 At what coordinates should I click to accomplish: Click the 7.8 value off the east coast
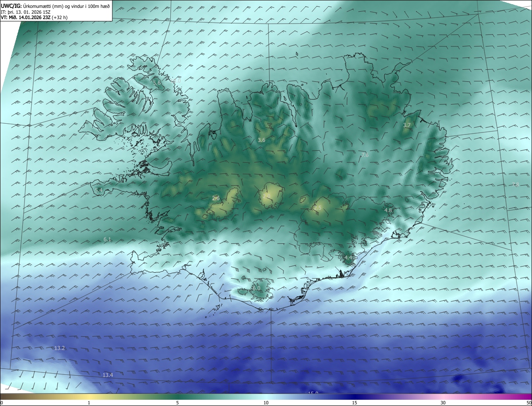pos(515,185)
